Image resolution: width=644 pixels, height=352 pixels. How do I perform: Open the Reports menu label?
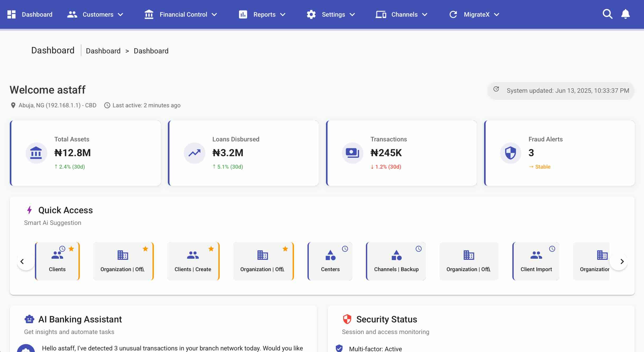pos(264,15)
